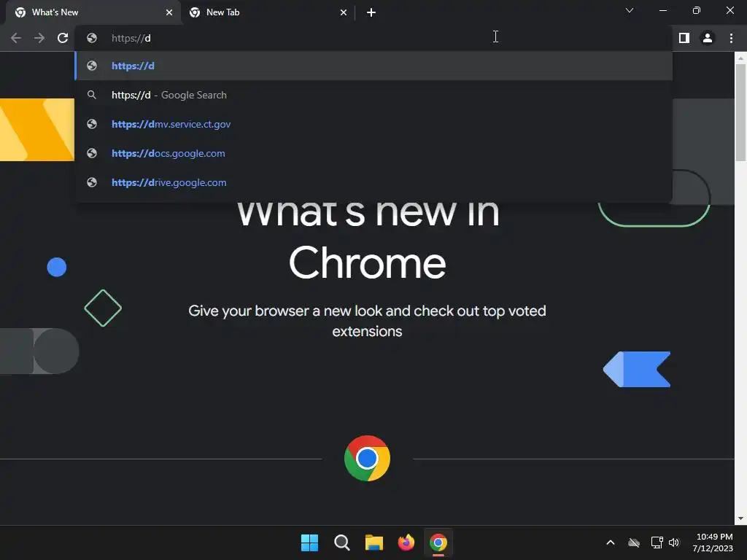
Task: Click the Chrome logo on the page
Action: coord(367,458)
